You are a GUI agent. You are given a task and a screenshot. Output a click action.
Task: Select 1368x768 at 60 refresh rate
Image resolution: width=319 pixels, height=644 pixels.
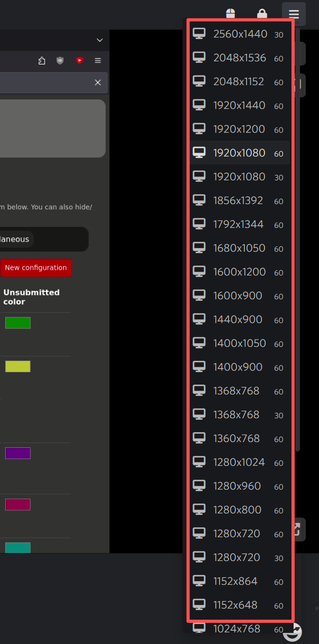[240, 391]
